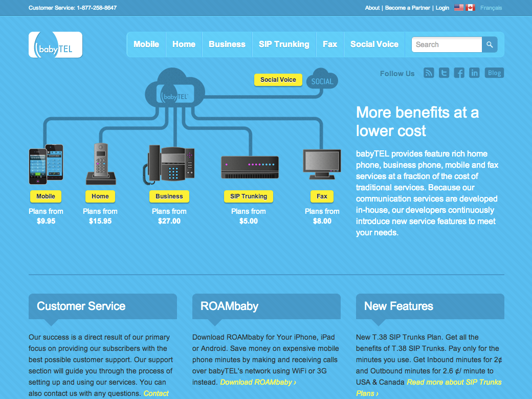This screenshot has width=532, height=399.
Task: Click the Customer Service section heading
Action: (81, 306)
